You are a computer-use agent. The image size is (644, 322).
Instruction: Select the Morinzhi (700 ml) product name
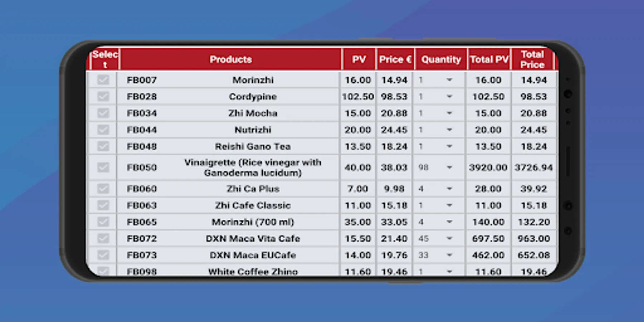(x=253, y=222)
